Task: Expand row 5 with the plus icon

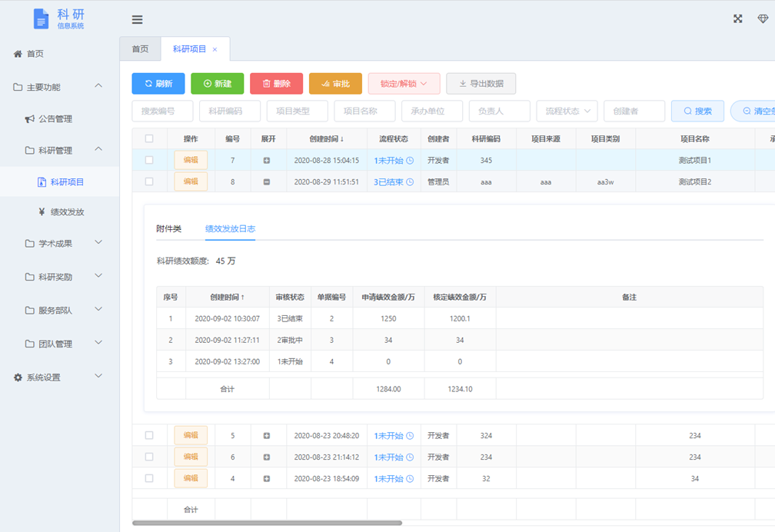Action: click(266, 436)
